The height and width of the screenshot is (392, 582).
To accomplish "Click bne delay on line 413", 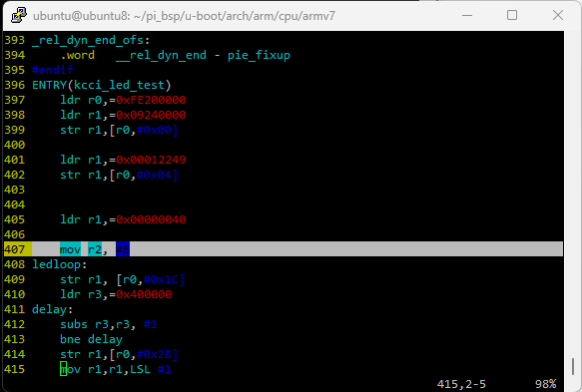I will pos(91,339).
